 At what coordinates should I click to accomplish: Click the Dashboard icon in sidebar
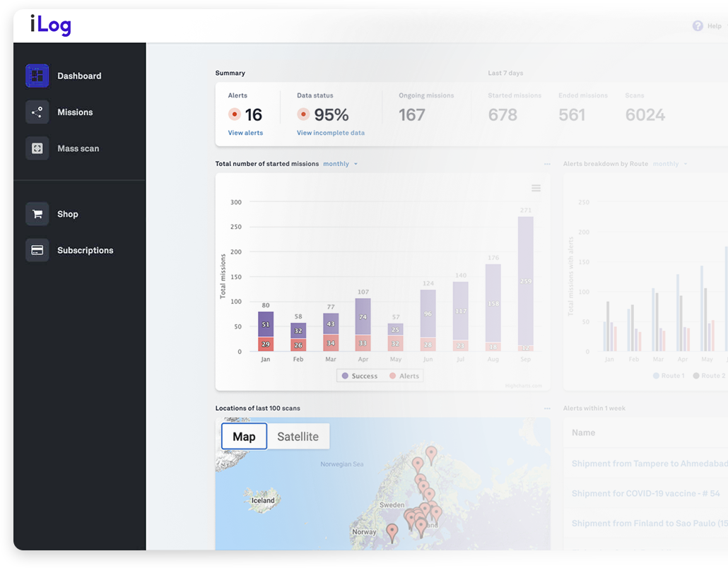[37, 76]
